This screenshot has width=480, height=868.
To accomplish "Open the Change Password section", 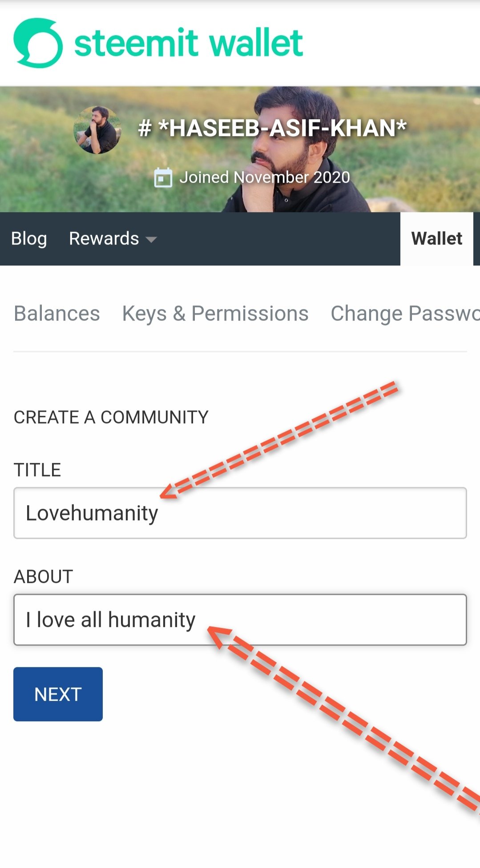I will click(x=405, y=313).
